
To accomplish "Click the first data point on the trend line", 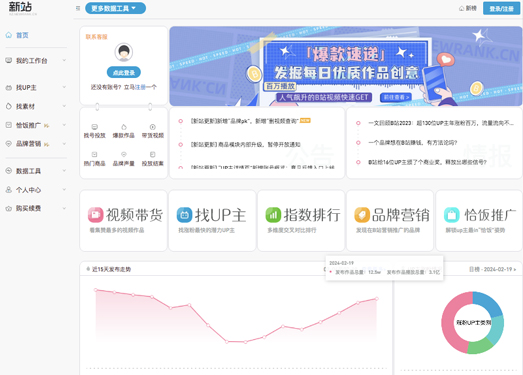I will [96, 290].
